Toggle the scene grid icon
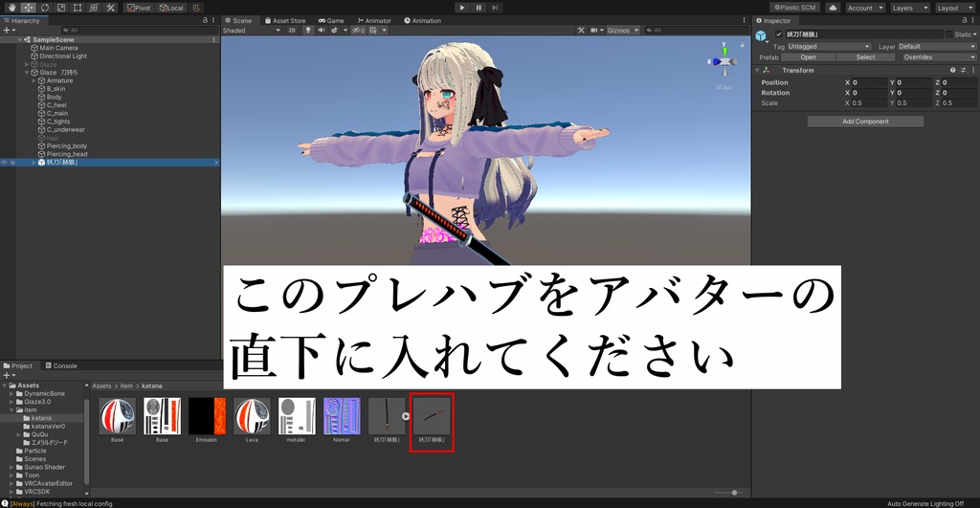980x508 pixels. pos(374,30)
